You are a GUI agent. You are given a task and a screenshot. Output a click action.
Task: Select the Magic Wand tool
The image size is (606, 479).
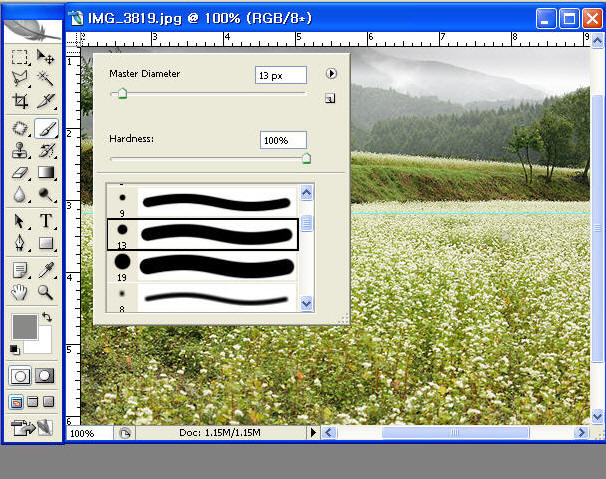[x=46, y=78]
